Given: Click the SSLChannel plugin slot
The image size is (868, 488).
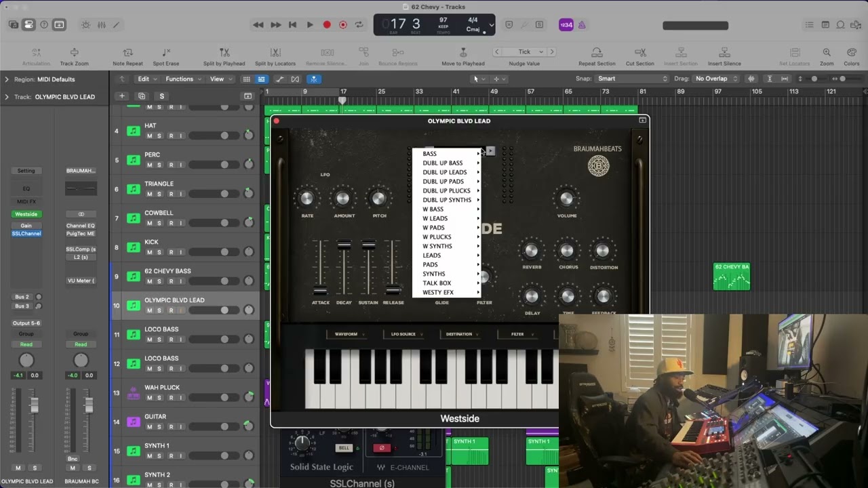Looking at the screenshot, I should [26, 233].
